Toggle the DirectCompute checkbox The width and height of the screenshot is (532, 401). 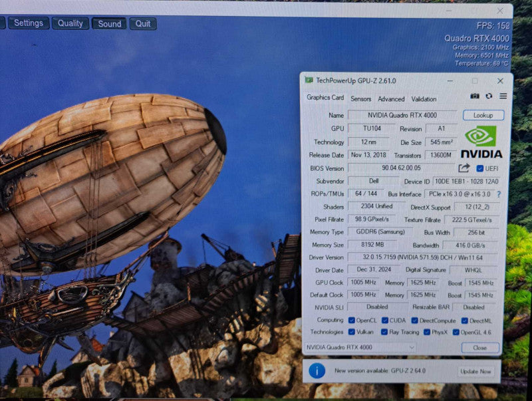pyautogui.click(x=414, y=321)
